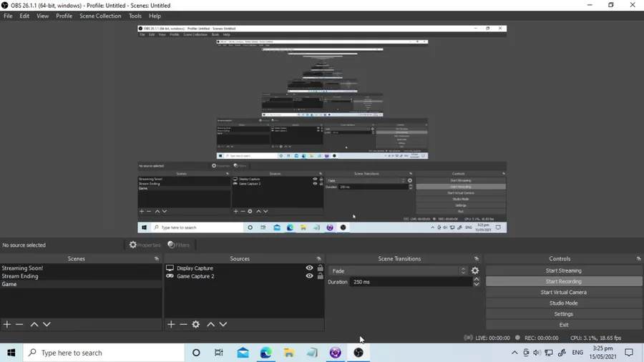Click the Filters button in source toolbar
Screen dimensions: 644x362
tap(179, 245)
